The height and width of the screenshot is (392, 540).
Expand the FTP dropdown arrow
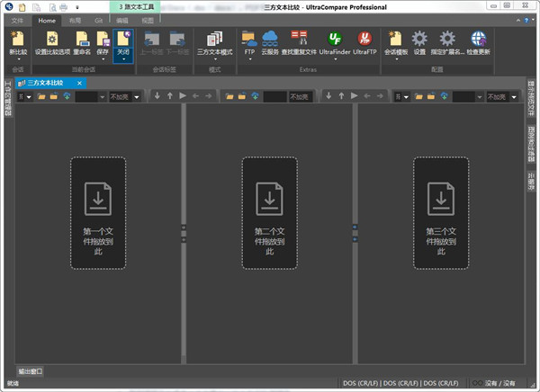point(250,59)
